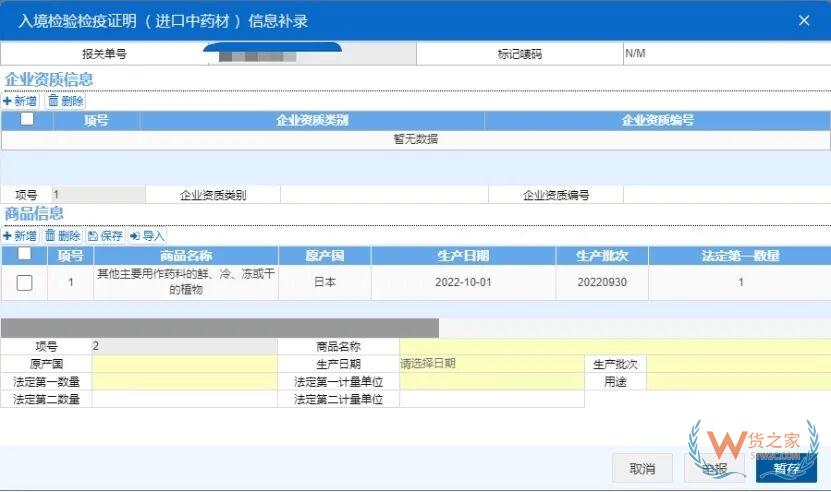The image size is (831, 492).
Task: Click the 暂存 button
Action: click(x=786, y=468)
